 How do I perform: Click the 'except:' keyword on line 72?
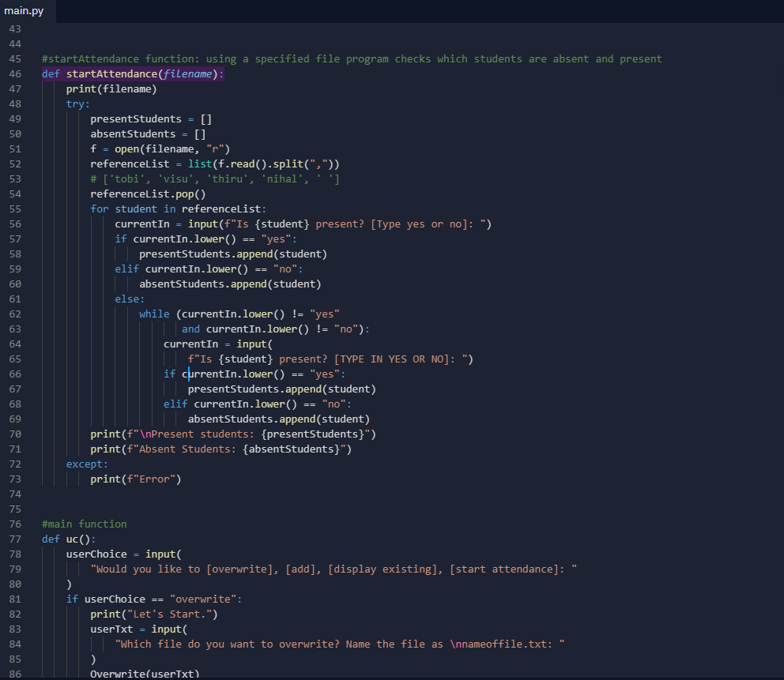(87, 464)
